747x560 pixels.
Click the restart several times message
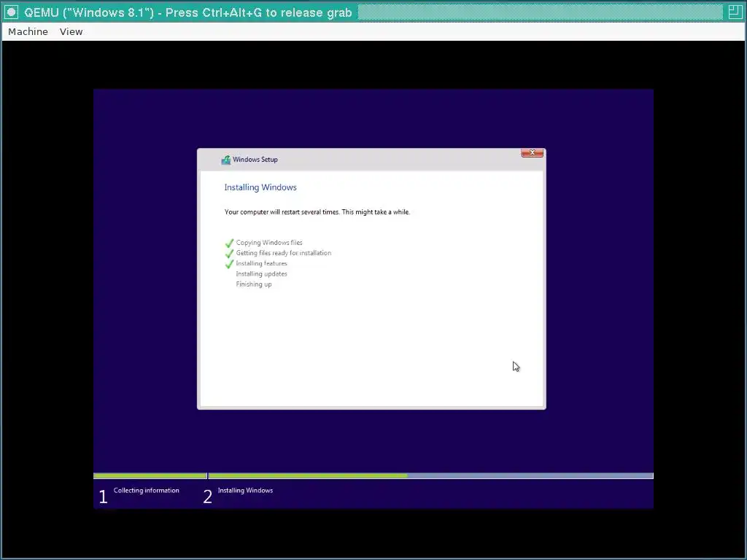317,212
